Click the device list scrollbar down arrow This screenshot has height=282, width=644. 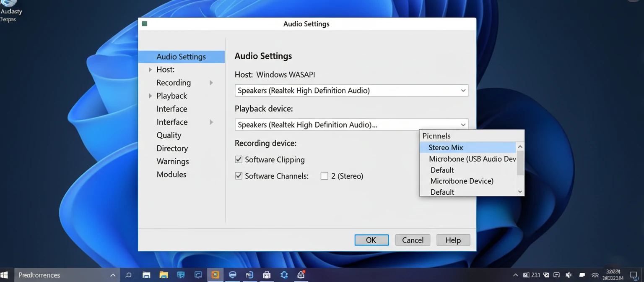[519, 191]
